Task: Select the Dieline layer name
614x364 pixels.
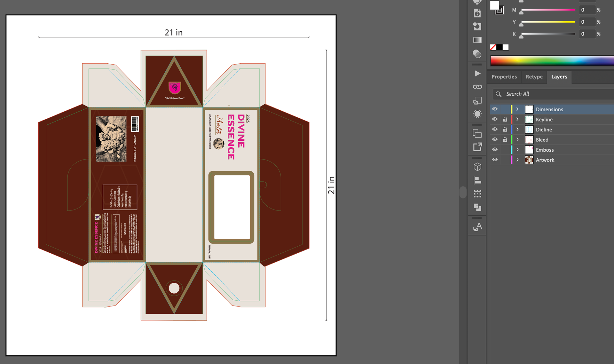Action: [544, 130]
